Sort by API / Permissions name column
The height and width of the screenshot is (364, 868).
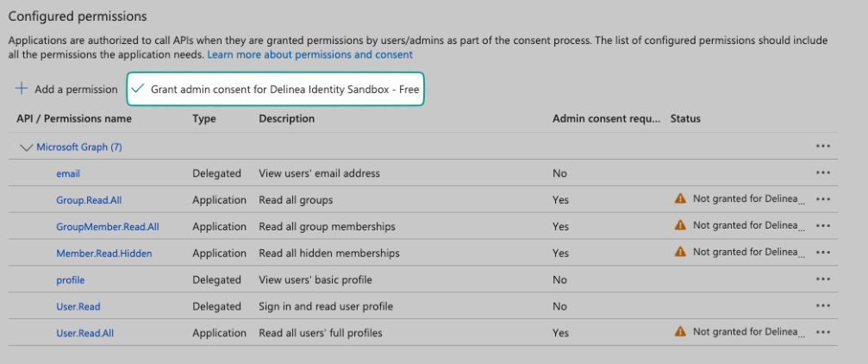[74, 119]
